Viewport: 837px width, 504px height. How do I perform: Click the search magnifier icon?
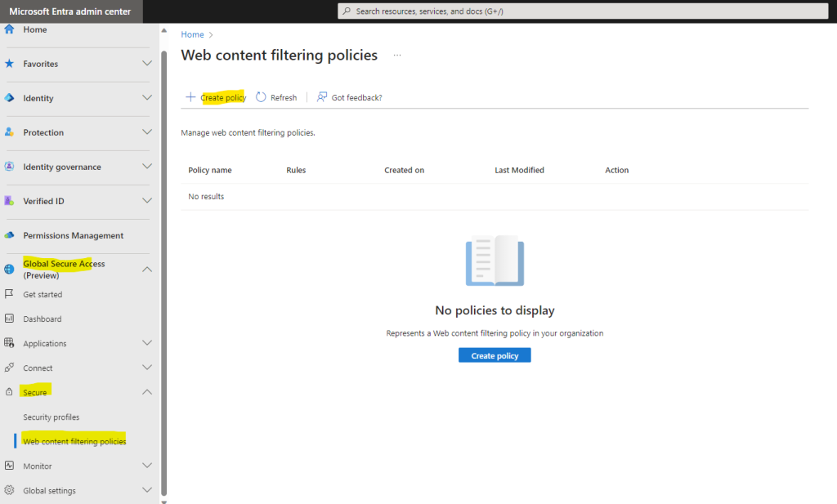click(347, 11)
